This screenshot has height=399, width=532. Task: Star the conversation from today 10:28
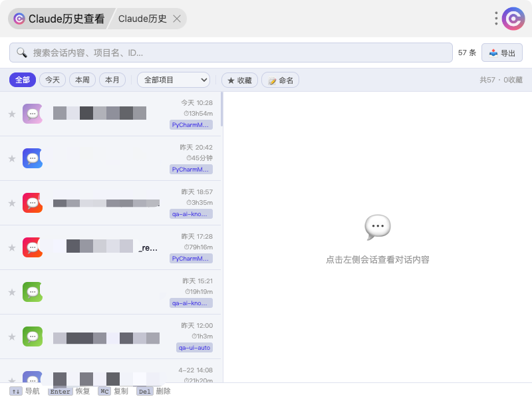pyautogui.click(x=11, y=114)
